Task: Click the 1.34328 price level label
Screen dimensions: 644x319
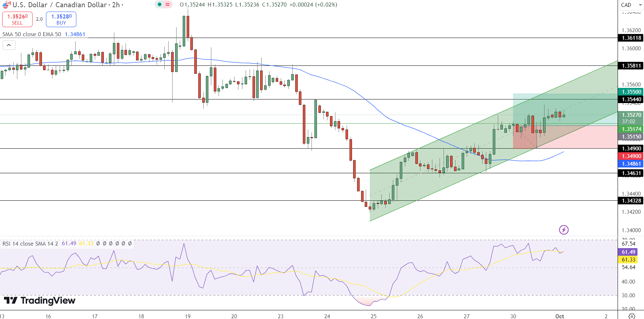Action: click(x=631, y=201)
